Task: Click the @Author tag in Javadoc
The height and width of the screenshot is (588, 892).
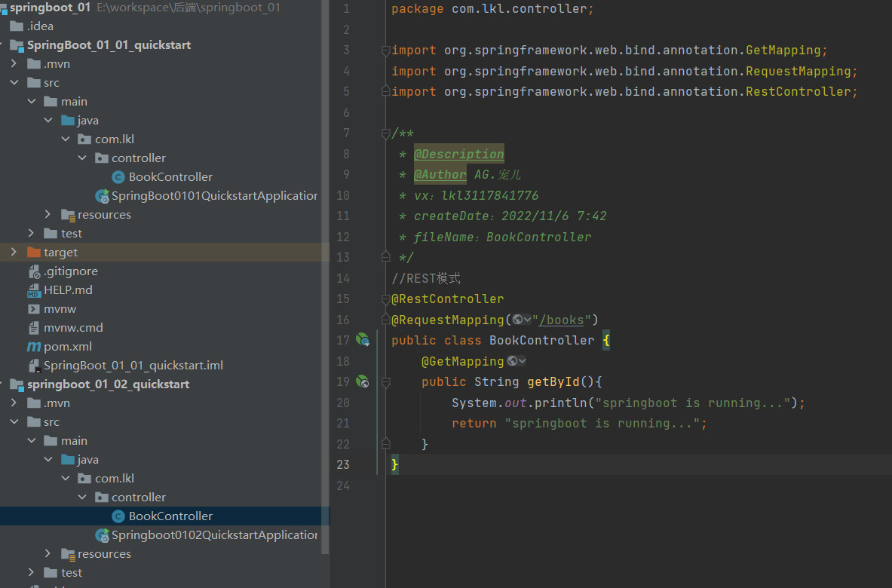Action: coord(440,175)
